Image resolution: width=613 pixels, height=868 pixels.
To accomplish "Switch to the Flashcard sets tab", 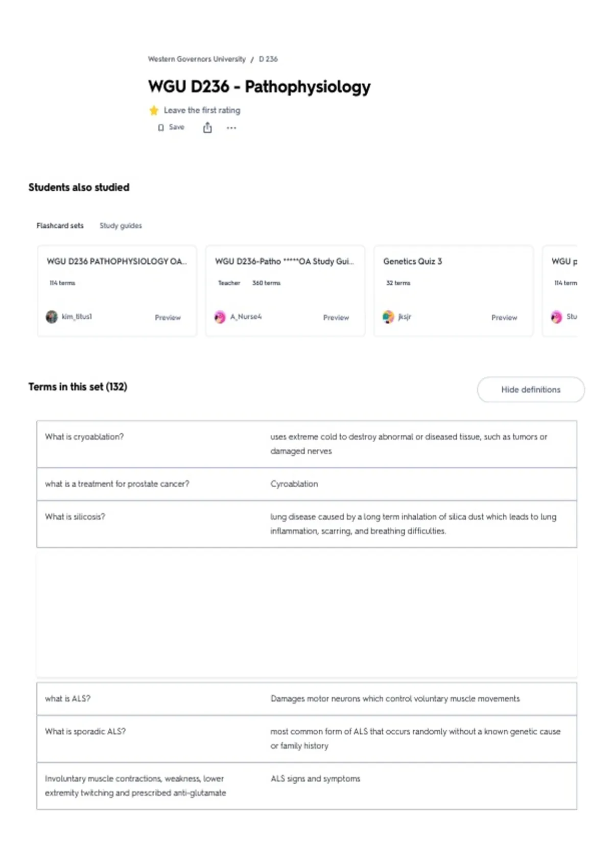I will [60, 226].
